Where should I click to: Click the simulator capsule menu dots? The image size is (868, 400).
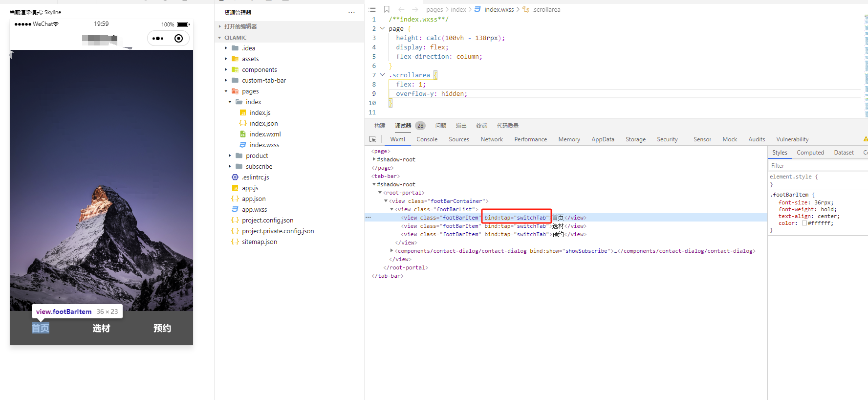[158, 38]
